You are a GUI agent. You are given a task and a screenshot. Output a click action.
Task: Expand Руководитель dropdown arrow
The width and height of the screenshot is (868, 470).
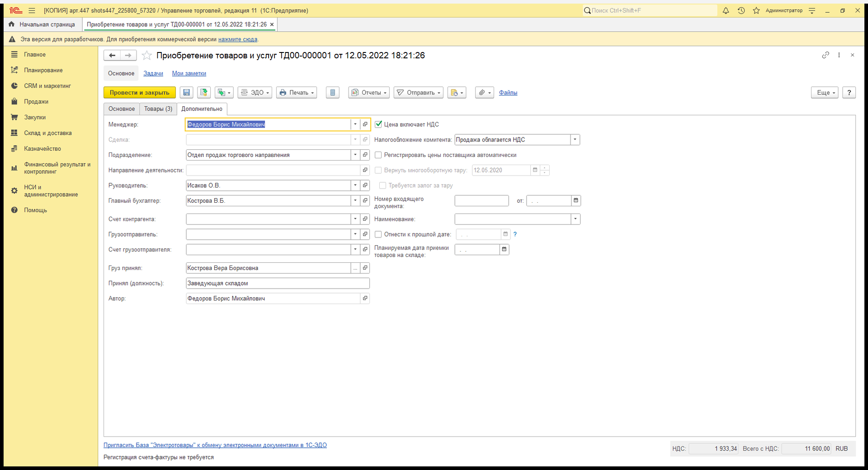tap(355, 185)
